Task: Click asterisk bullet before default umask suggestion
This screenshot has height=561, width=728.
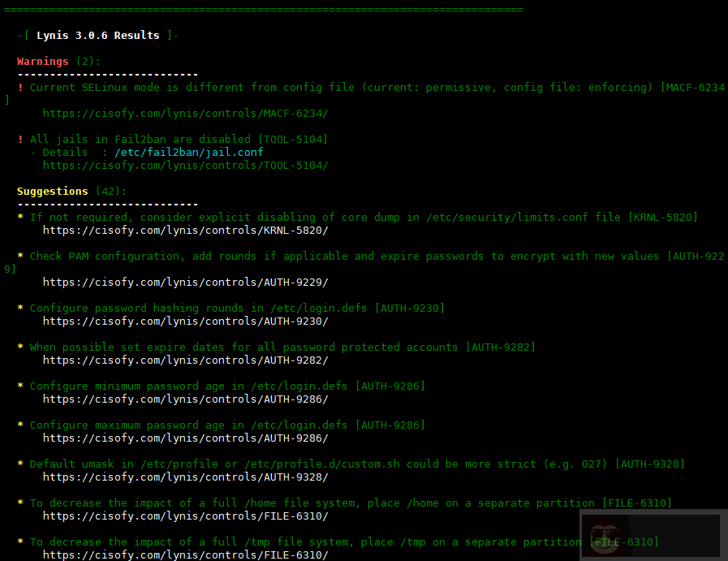Action: [x=20, y=464]
